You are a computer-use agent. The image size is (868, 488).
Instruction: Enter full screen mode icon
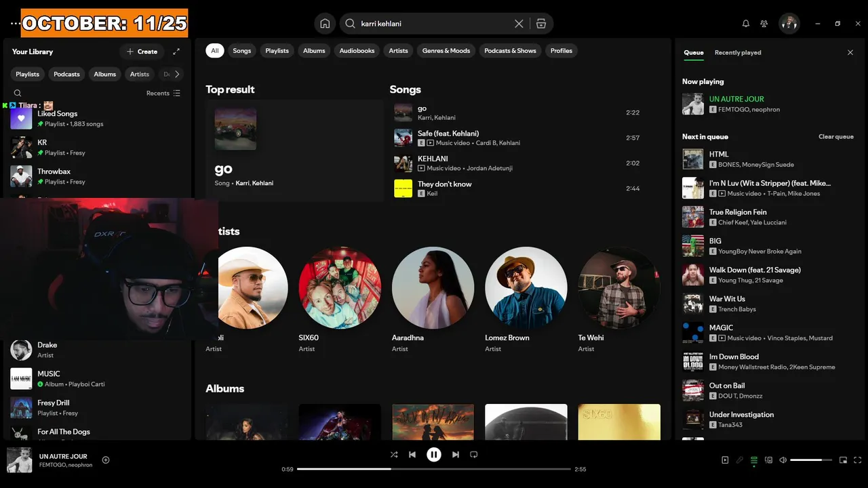[x=858, y=460]
